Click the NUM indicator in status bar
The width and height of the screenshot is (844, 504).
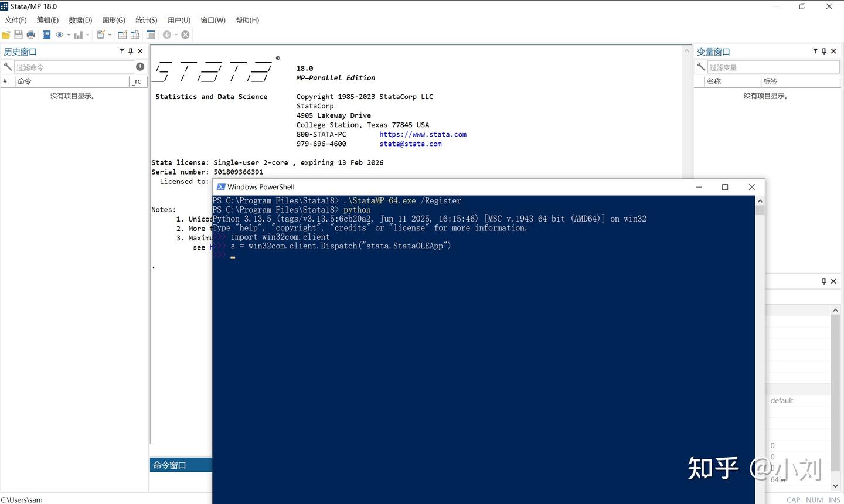pyautogui.click(x=815, y=500)
